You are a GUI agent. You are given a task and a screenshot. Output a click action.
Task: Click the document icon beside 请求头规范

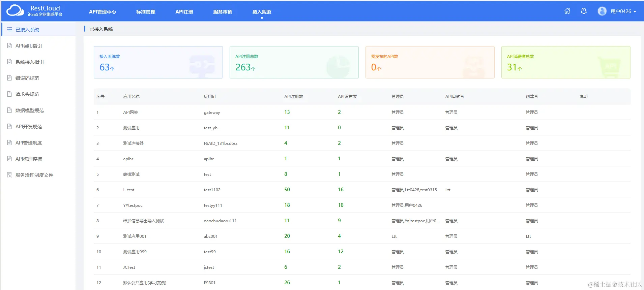click(9, 94)
